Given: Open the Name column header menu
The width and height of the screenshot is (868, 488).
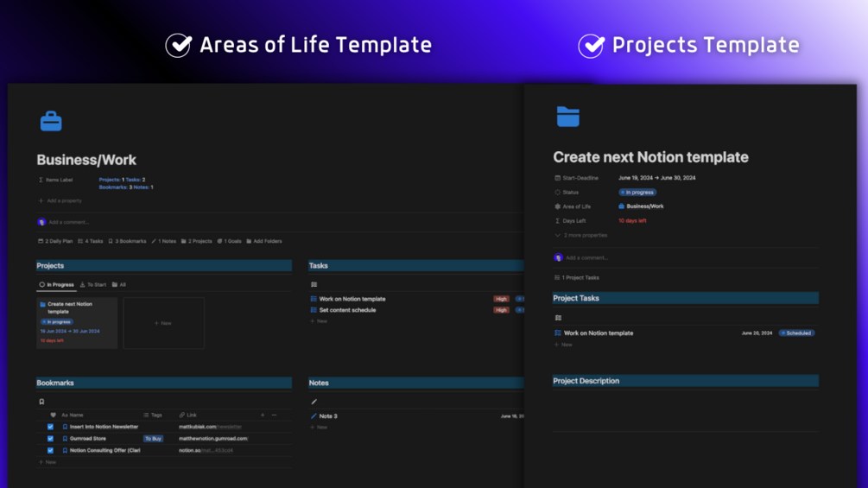Looking at the screenshot, I should click(x=73, y=415).
